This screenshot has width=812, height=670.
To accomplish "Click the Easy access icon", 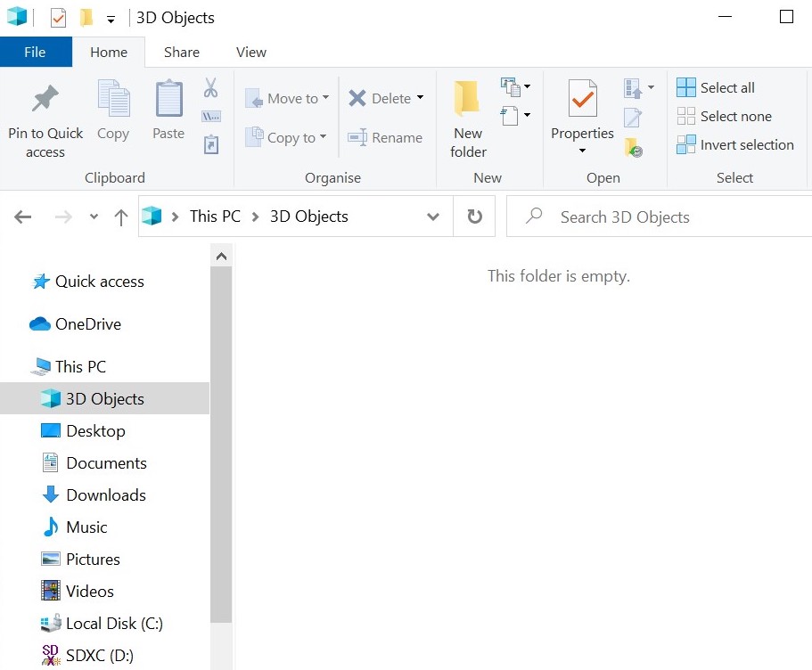I will 509,116.
